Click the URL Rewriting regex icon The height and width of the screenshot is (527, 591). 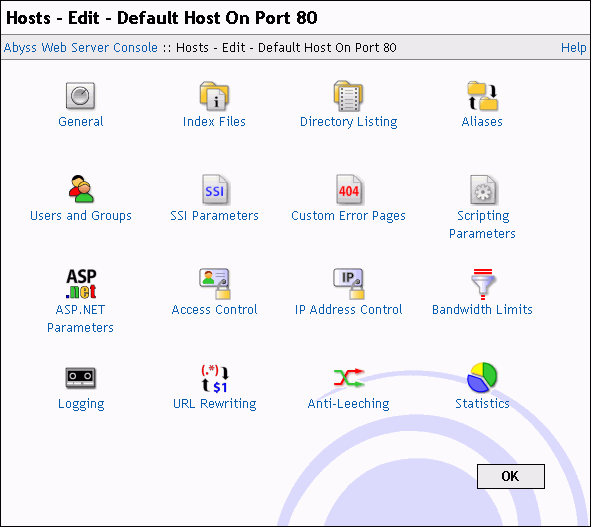214,378
